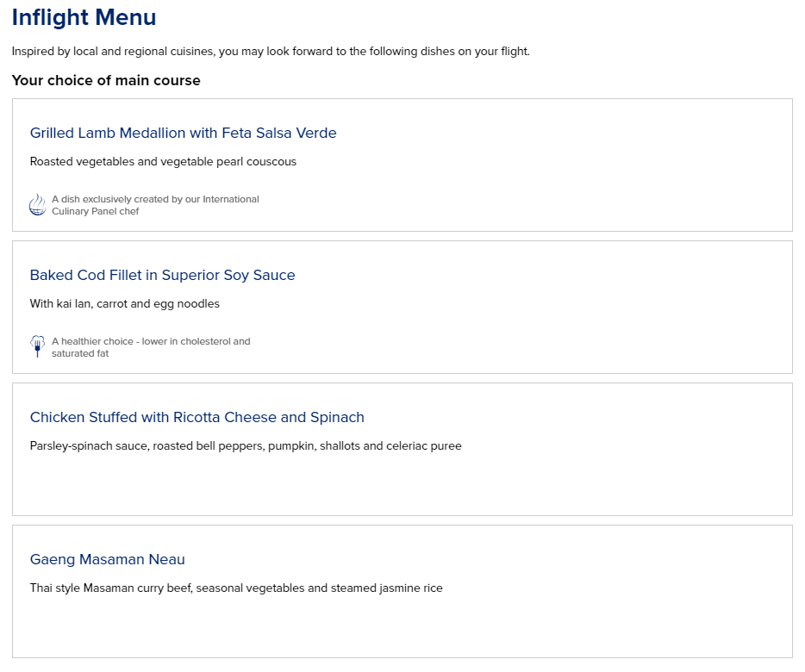805x672 pixels.
Task: Open Baked Cod Fillet in Superior Soy Sauce
Action: (x=162, y=275)
